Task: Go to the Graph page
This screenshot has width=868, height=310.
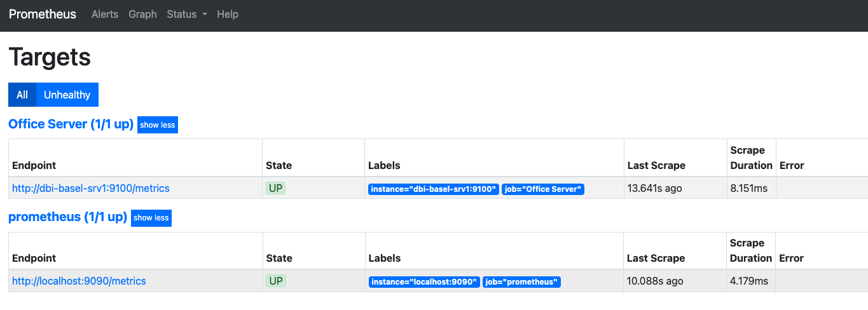Action: pos(142,14)
